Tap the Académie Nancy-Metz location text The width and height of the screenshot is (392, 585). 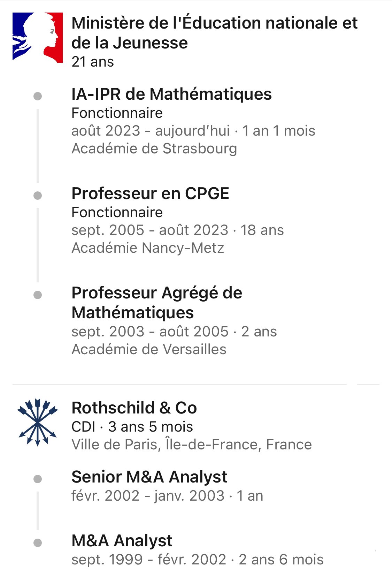148,248
